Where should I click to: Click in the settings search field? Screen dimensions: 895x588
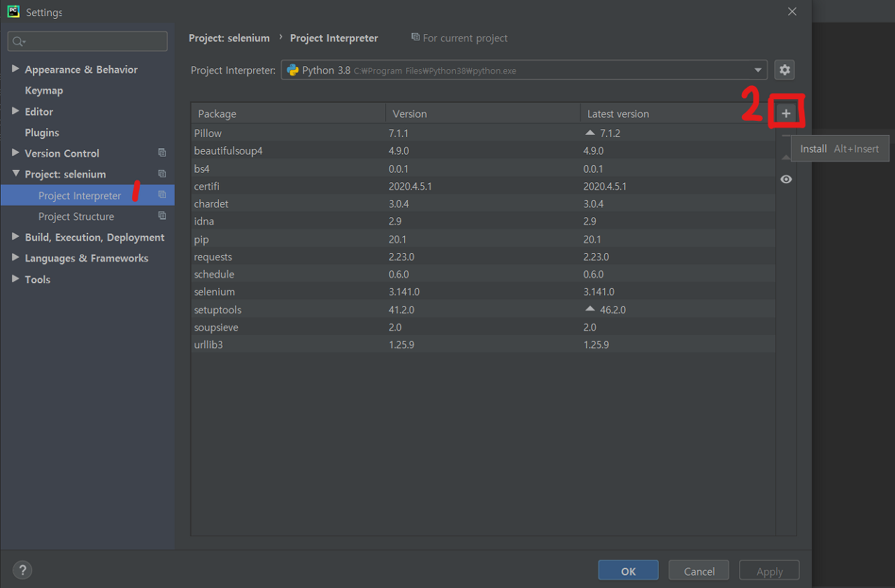(87, 42)
